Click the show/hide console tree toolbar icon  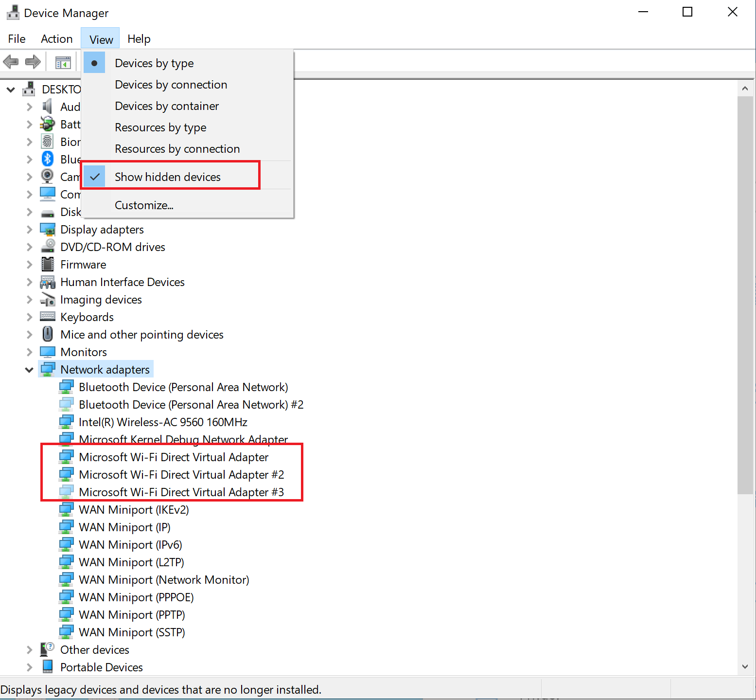pyautogui.click(x=63, y=62)
